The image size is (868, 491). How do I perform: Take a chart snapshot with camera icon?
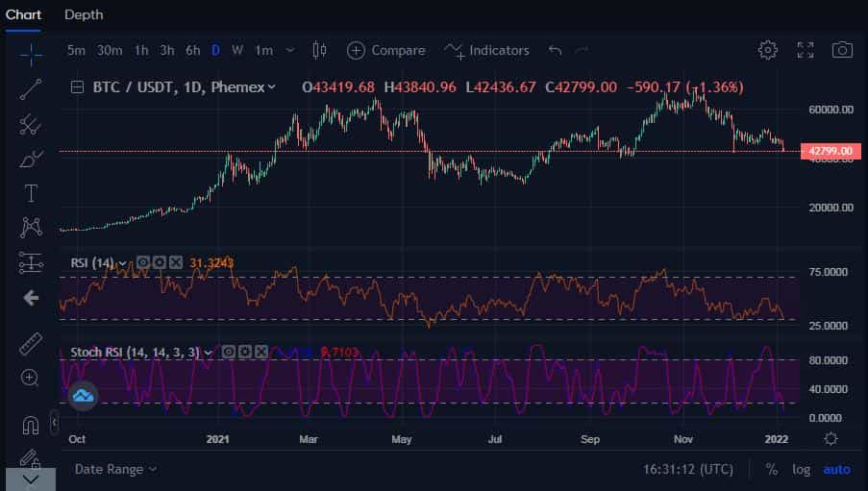coord(842,50)
